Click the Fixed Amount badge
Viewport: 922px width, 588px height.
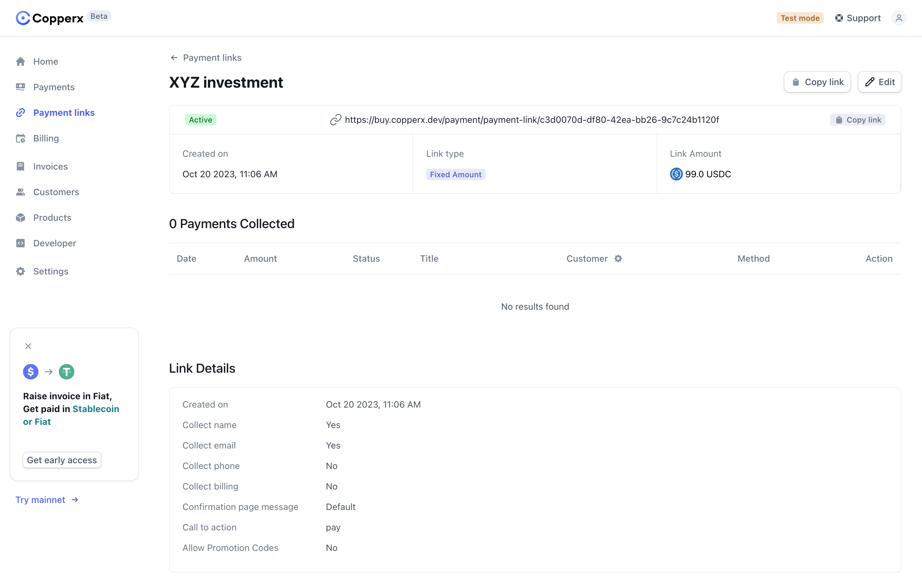click(x=456, y=174)
